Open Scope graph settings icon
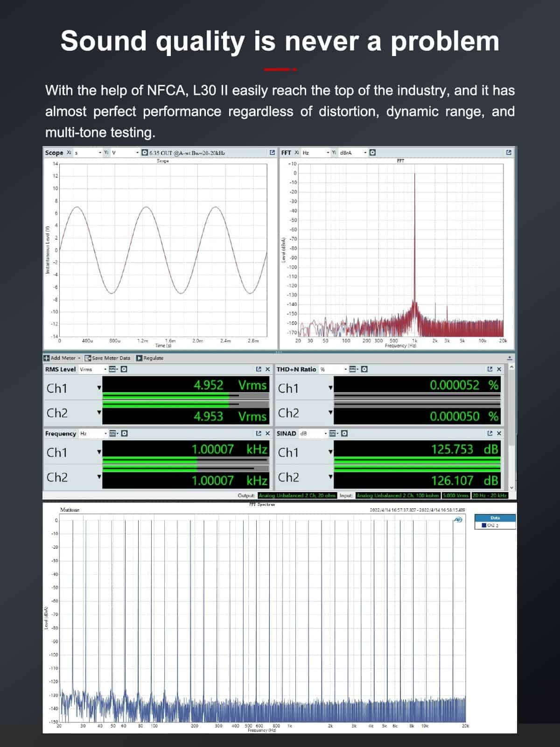This screenshot has width=560, height=747. tap(145, 153)
